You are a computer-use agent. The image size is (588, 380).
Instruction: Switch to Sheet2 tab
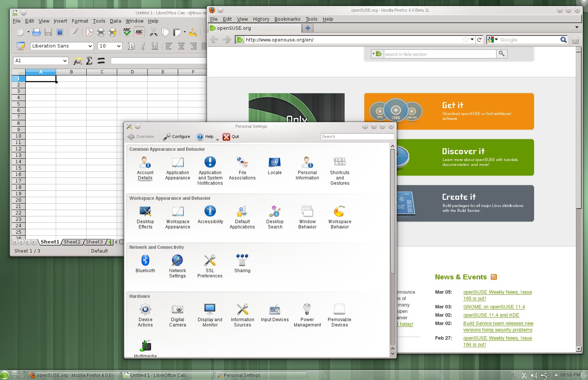[x=72, y=242]
